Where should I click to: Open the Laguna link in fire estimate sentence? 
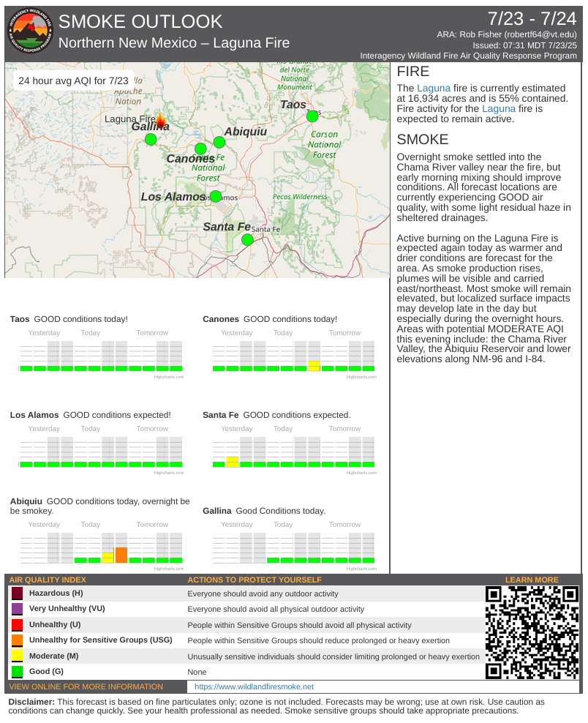[434, 88]
